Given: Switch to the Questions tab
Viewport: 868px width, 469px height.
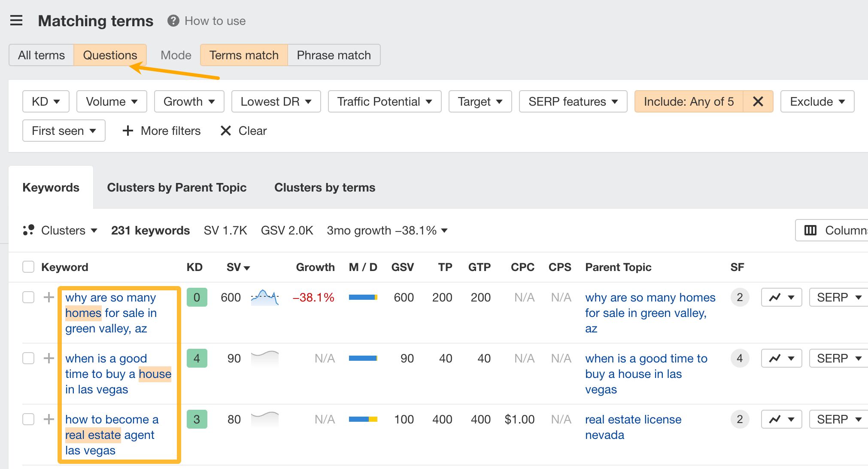Looking at the screenshot, I should tap(110, 55).
